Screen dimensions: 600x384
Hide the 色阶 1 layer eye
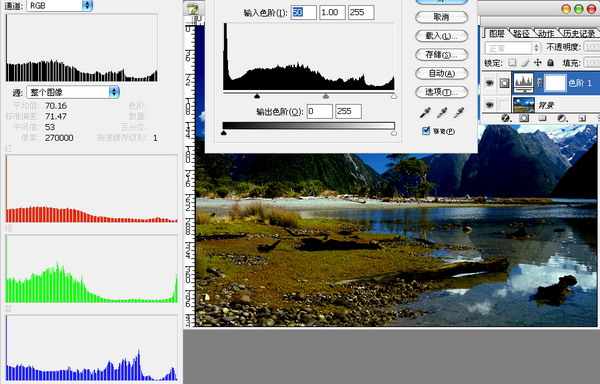[489, 83]
